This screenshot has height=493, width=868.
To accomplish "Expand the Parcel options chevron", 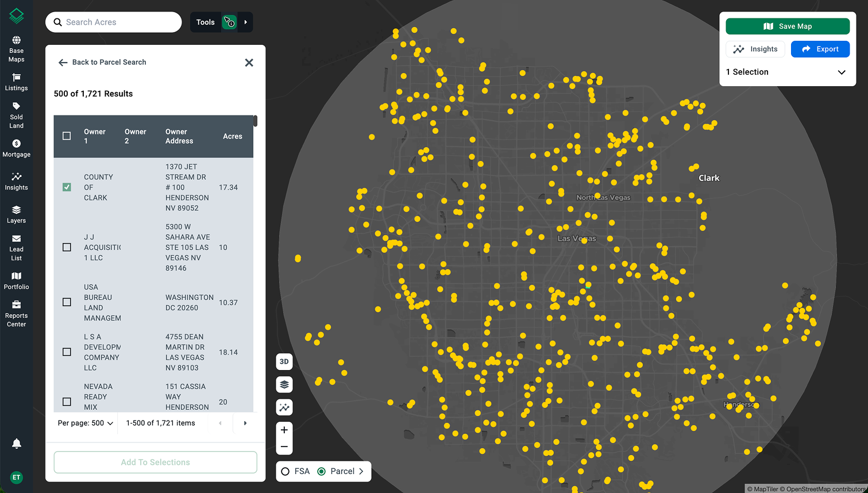I will coord(361,472).
